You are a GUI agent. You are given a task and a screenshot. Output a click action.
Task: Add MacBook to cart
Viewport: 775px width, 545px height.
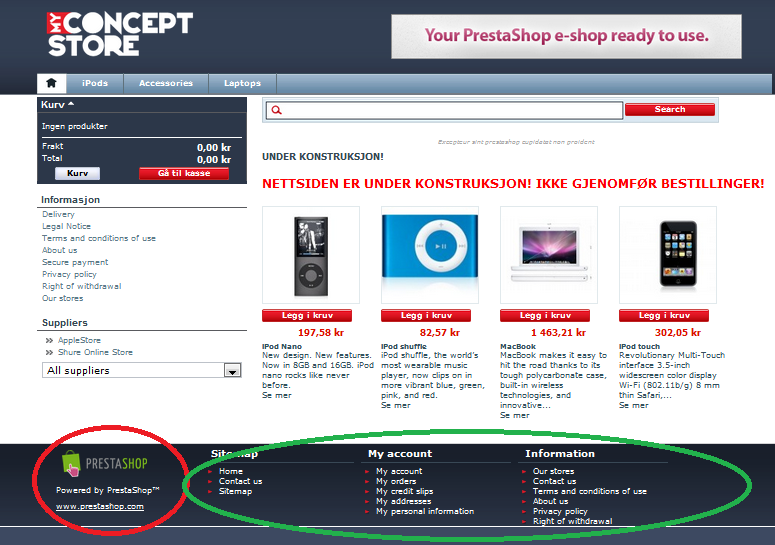point(545,315)
